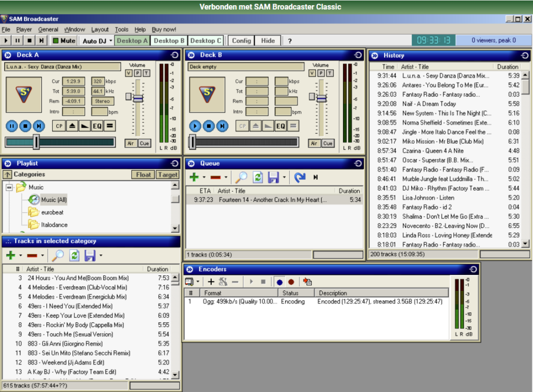Toggle the T button on Deck A
Screen dimensions: 533x392
pos(146,73)
